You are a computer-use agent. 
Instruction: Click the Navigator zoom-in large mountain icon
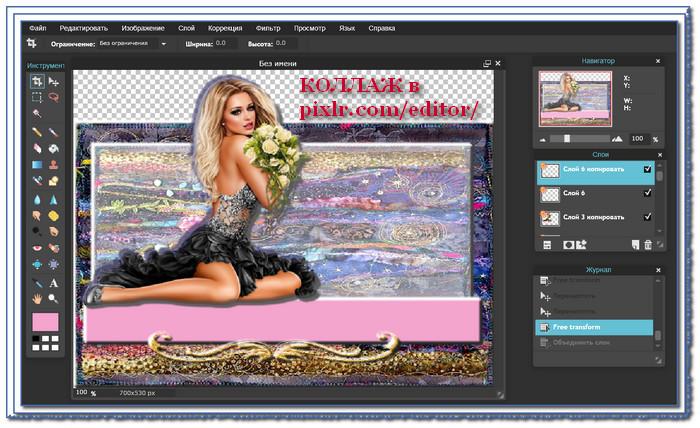tap(617, 139)
